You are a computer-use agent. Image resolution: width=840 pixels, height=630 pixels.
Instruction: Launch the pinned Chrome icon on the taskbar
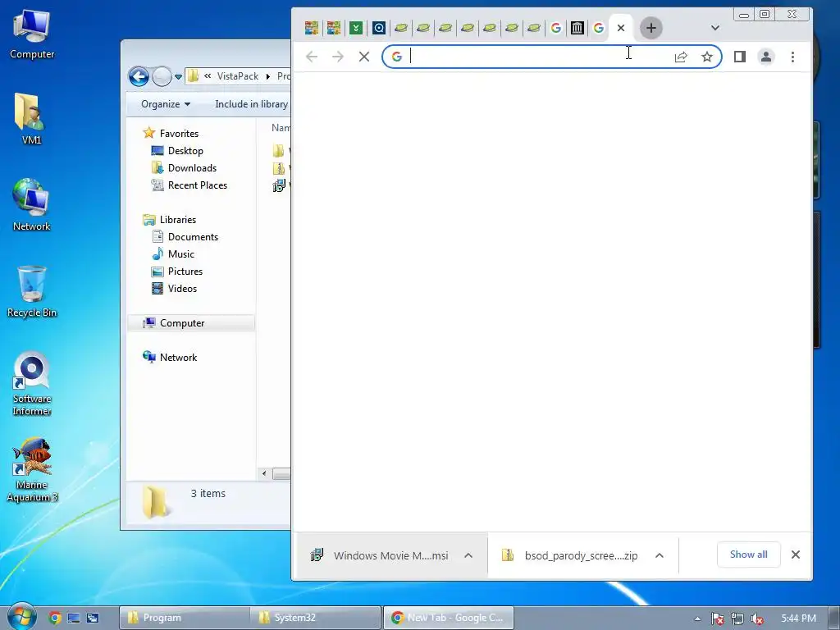[55, 618]
